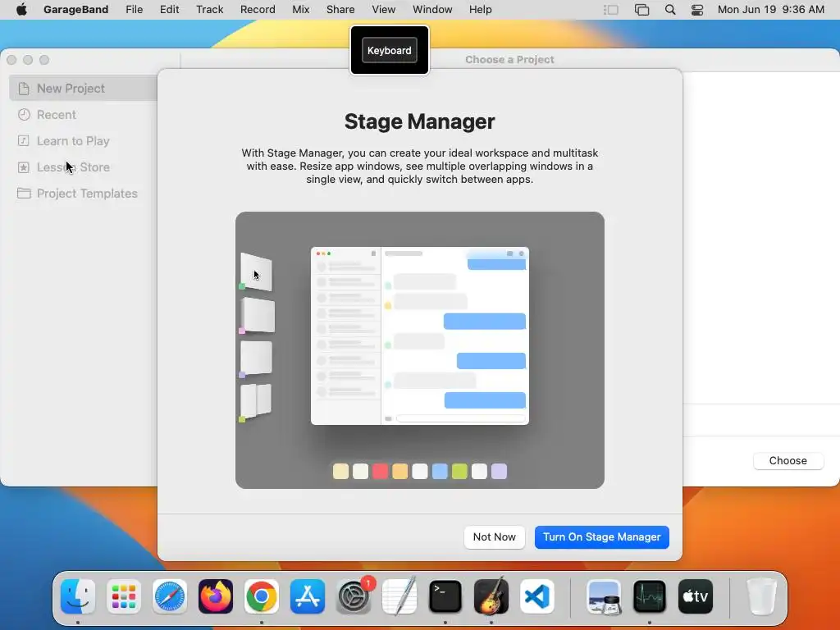Launch Firefox from the Dock
Screen dimensions: 840x630
pyautogui.click(x=216, y=596)
